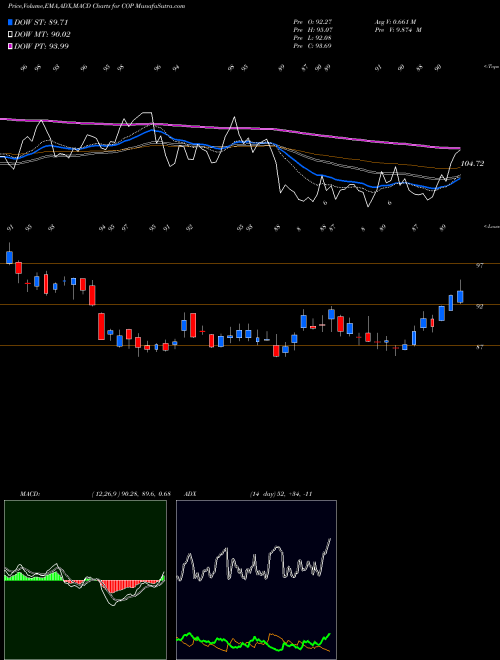The image size is (500, 660).
Task: Click the Pre V: 9.874 M value
Action: point(398,30)
